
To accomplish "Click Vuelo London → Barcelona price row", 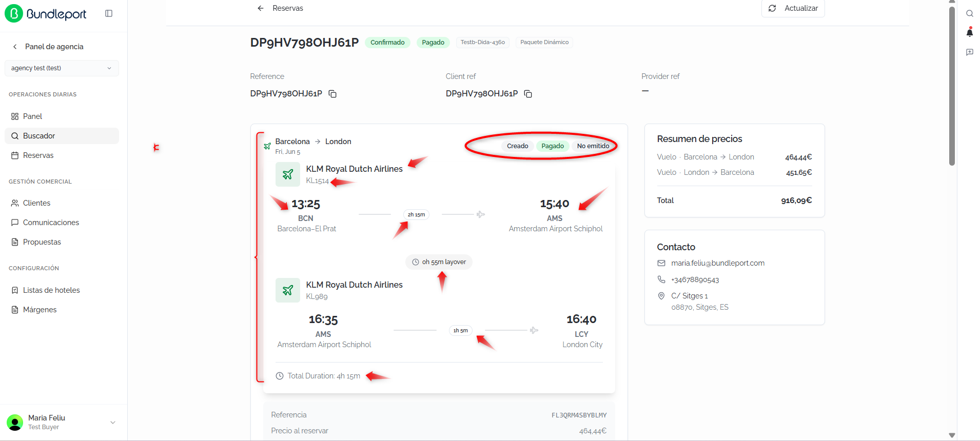I will click(734, 172).
